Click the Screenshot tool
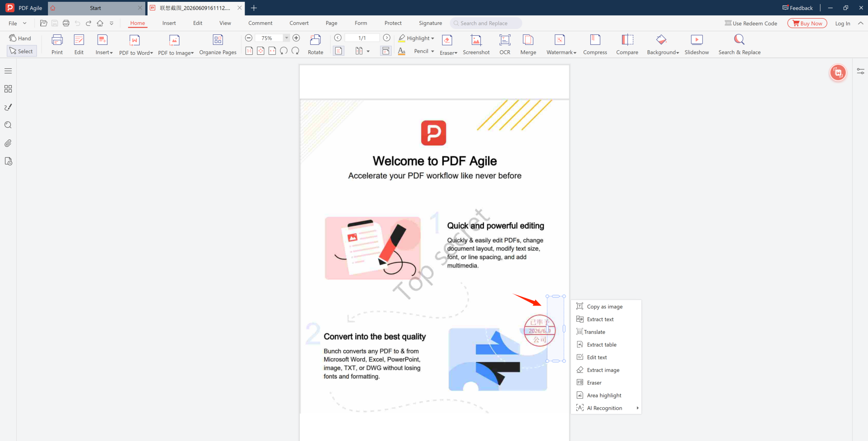The image size is (868, 441). 476,44
